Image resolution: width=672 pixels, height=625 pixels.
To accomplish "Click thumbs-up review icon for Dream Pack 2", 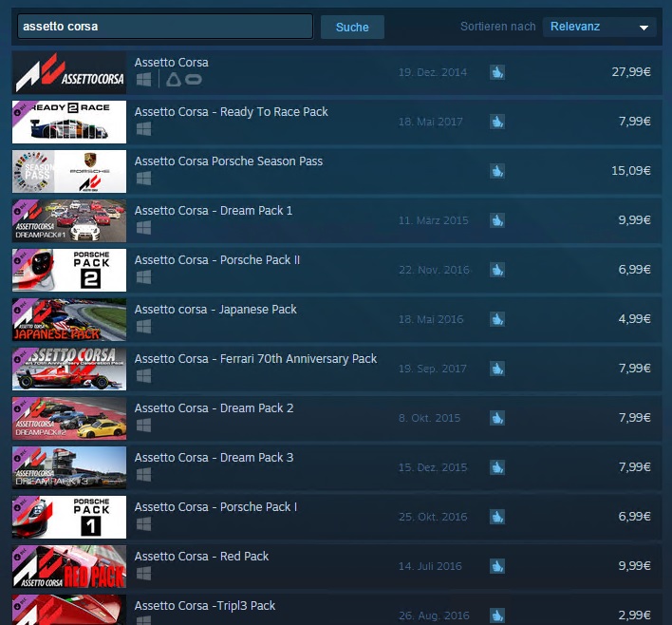I will 497,417.
